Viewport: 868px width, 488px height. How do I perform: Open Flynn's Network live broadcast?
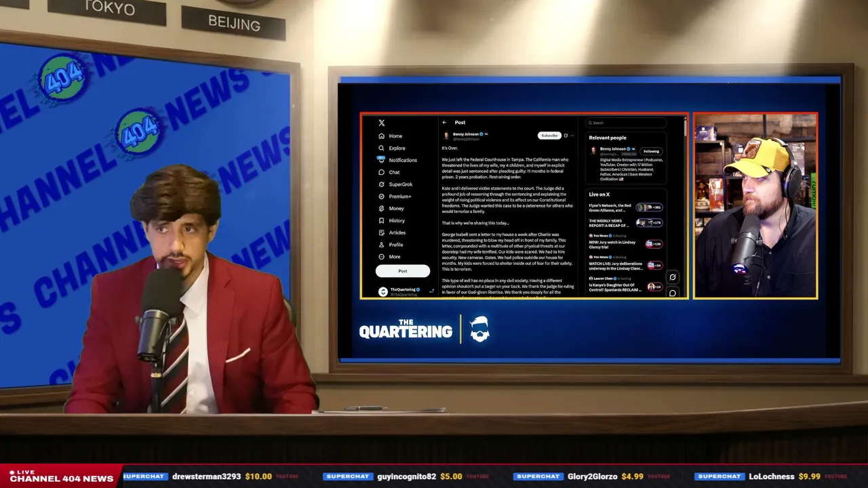tap(610, 207)
